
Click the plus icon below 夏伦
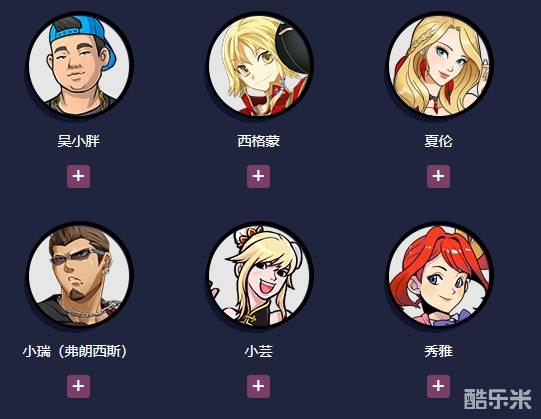click(x=438, y=176)
